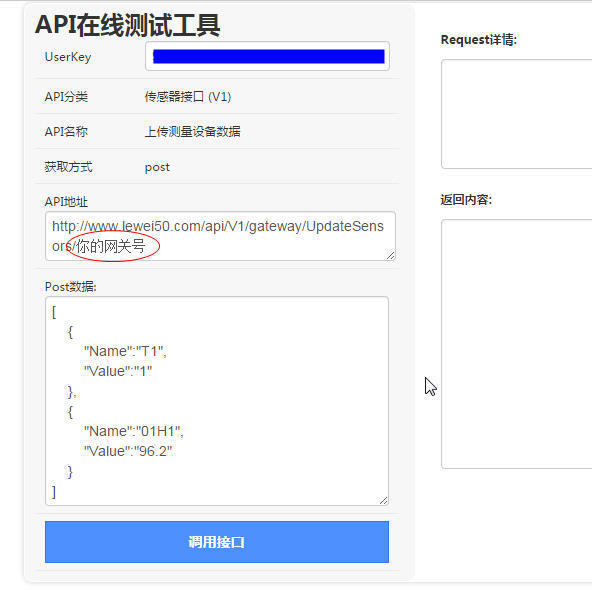
Task: Click resize handle of Post数据 textarea
Action: (383, 500)
